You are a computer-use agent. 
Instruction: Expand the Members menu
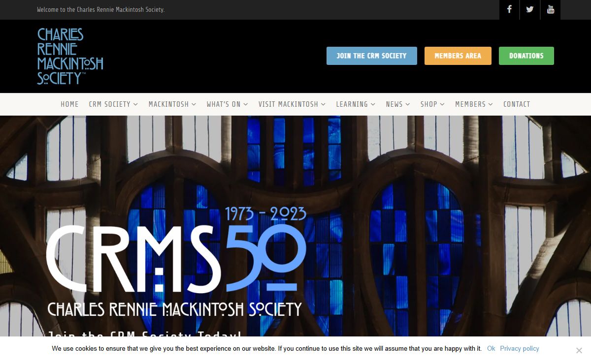474,104
